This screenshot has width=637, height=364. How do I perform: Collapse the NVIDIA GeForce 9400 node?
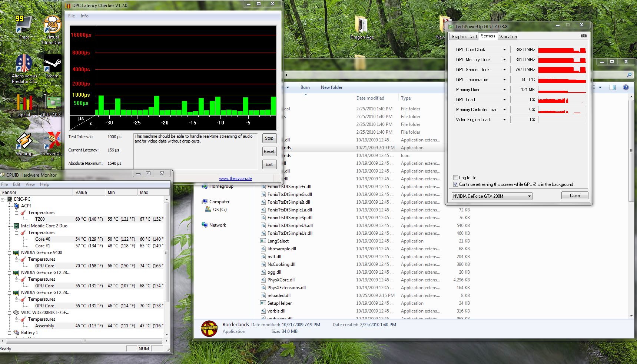click(10, 253)
